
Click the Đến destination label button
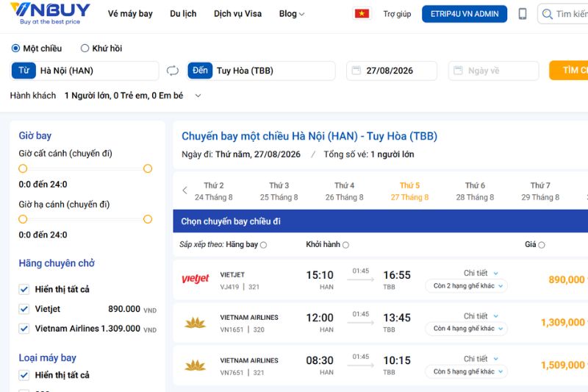click(x=200, y=71)
